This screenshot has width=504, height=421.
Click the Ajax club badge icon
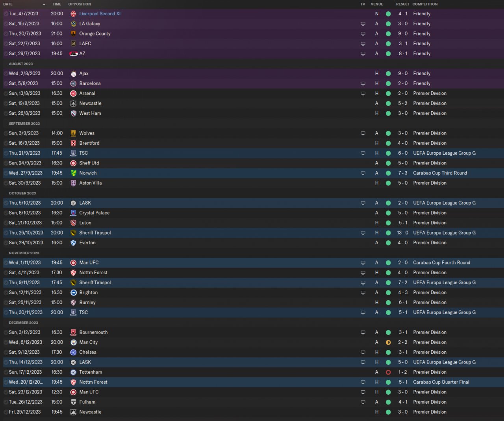[x=73, y=74]
